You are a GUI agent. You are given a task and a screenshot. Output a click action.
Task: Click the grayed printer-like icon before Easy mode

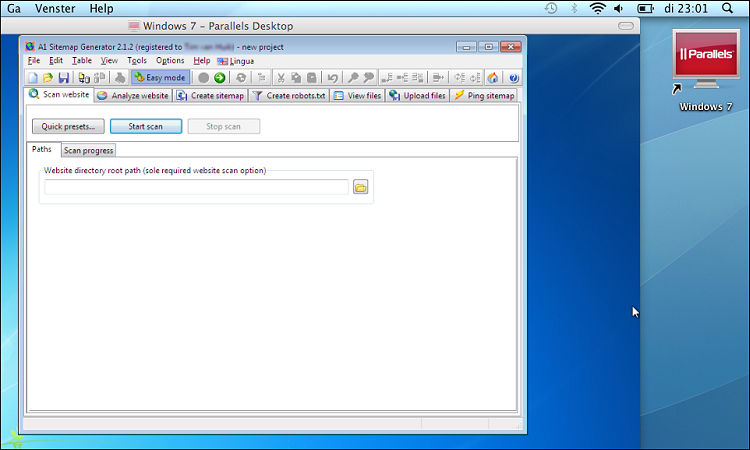point(120,77)
